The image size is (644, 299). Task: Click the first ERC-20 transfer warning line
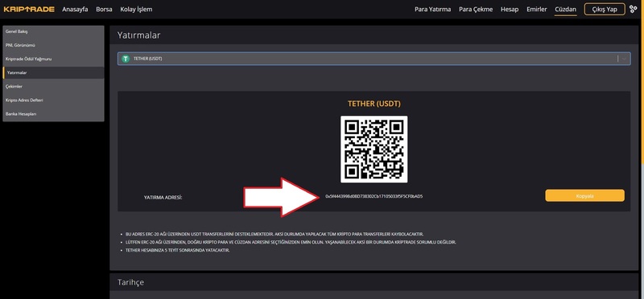(275, 234)
